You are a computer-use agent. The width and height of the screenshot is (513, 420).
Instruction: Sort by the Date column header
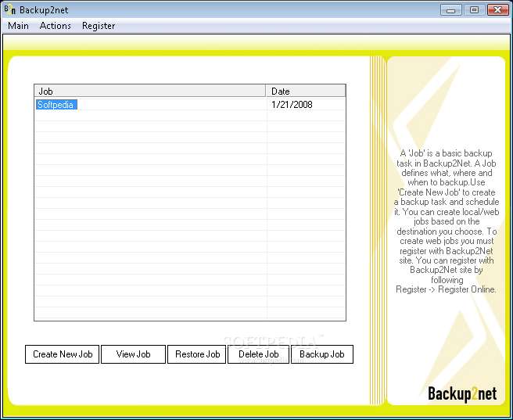306,91
